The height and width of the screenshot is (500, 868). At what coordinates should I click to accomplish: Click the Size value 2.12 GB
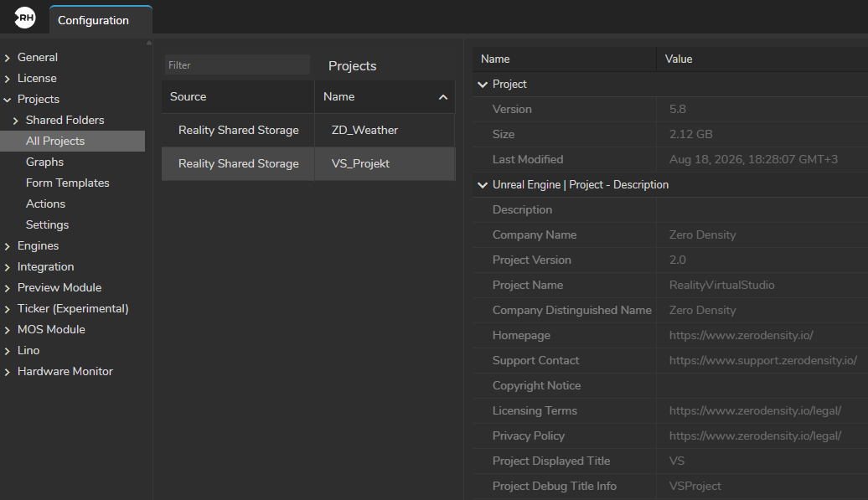[691, 134]
